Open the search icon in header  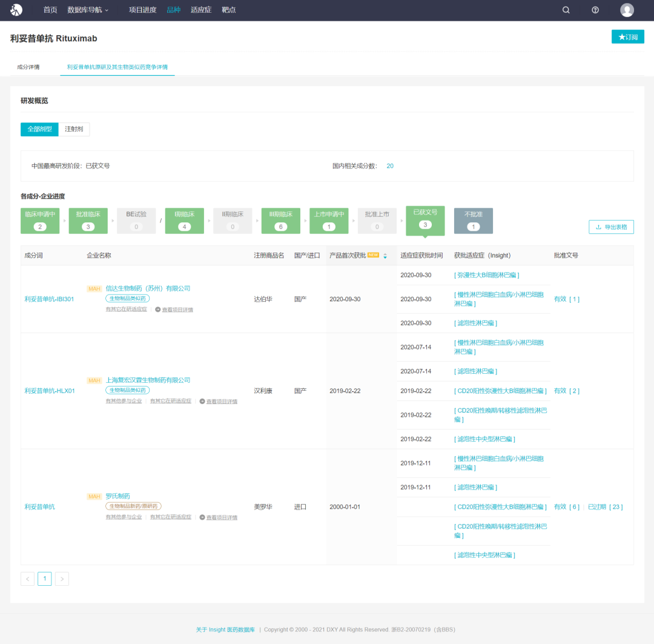coord(566,10)
